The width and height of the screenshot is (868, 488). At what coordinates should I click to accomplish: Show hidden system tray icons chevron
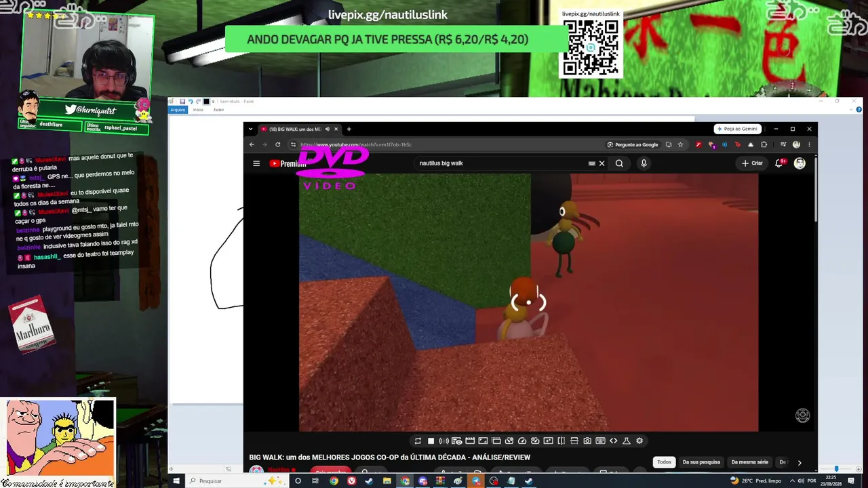[792, 481]
